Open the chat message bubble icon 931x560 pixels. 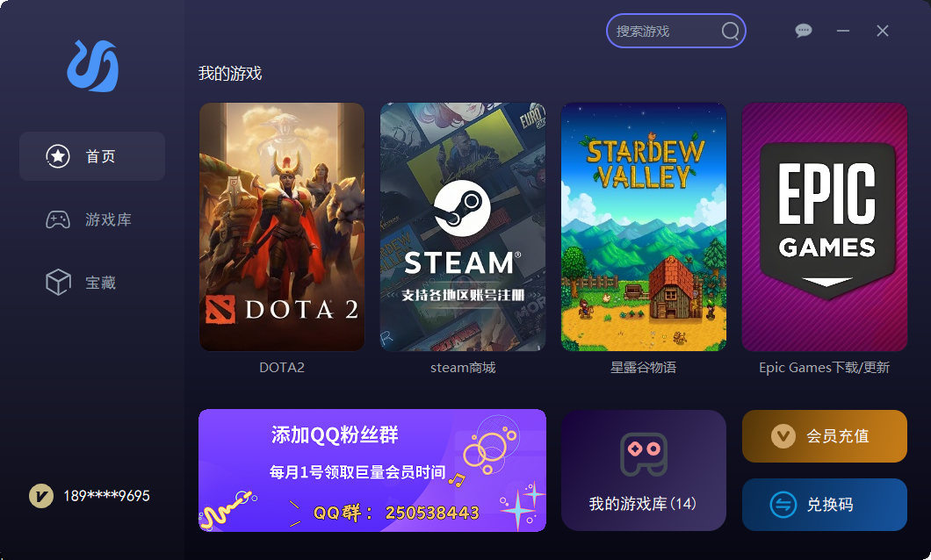tap(804, 30)
